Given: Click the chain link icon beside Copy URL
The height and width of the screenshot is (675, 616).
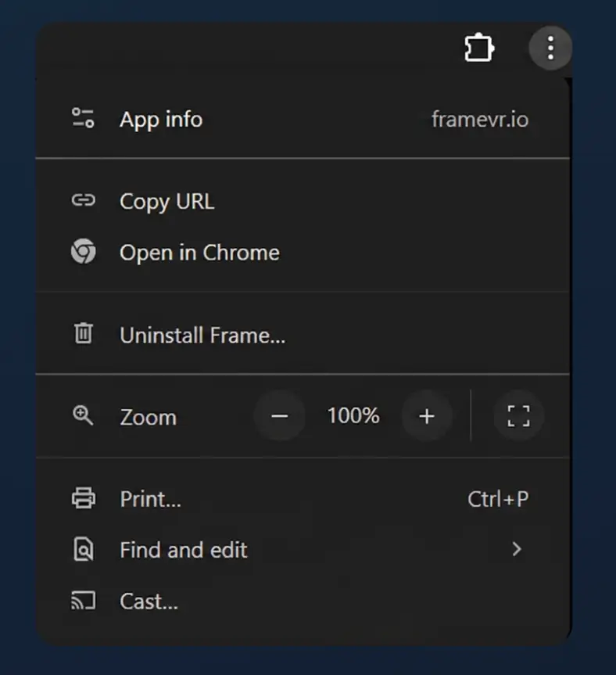Looking at the screenshot, I should (x=84, y=201).
